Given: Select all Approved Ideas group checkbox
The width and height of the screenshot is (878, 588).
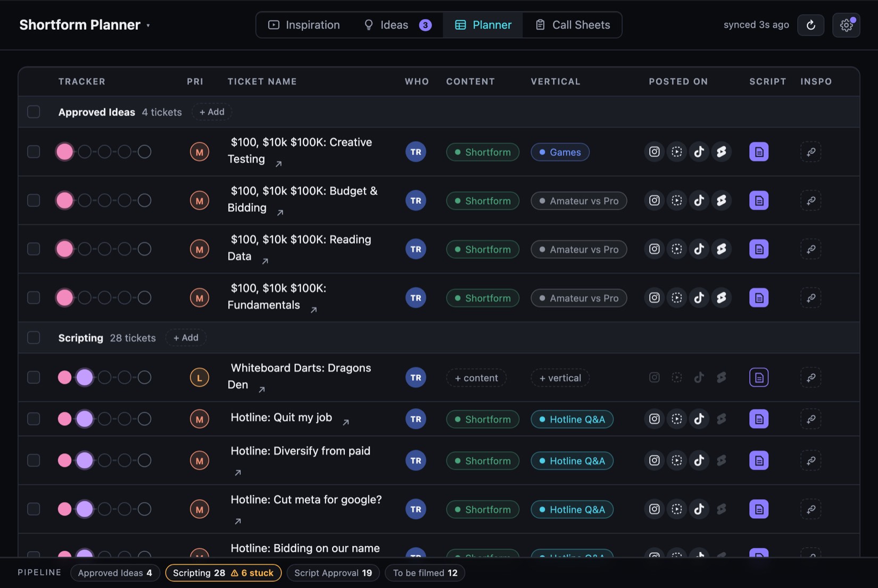Looking at the screenshot, I should [34, 112].
